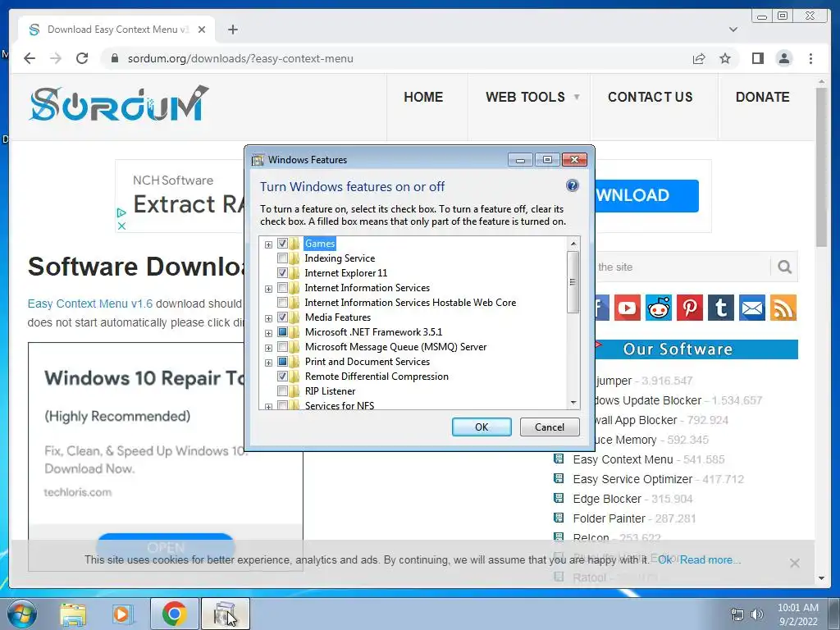Open Sordum YouTube social icon
Image resolution: width=840 pixels, height=630 pixels.
pos(628,308)
